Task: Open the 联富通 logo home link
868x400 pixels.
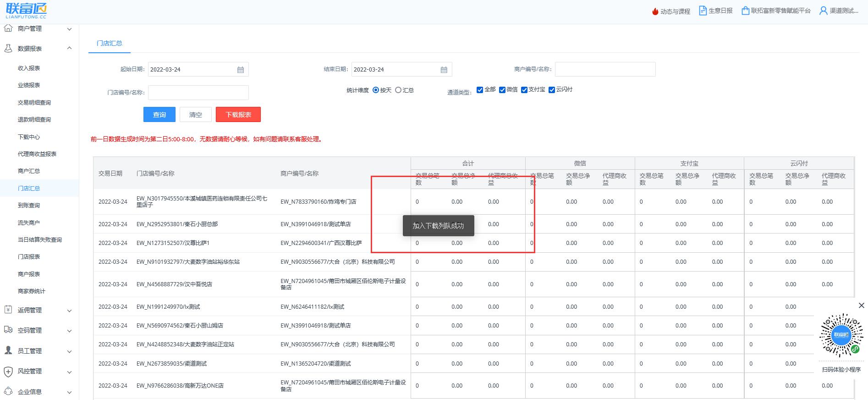Action: (x=27, y=10)
